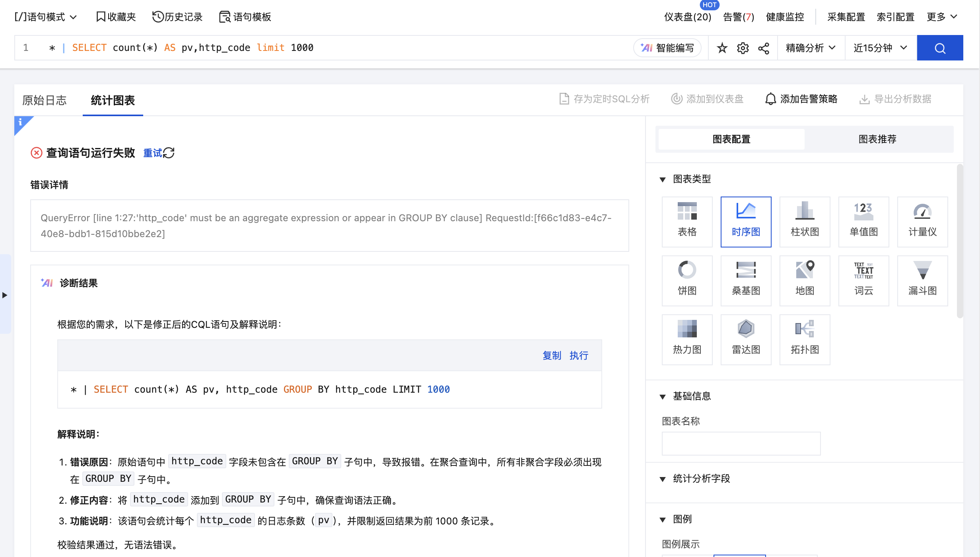Switch to 图表推荐 toggle tab
The height and width of the screenshot is (557, 980).
(x=877, y=139)
